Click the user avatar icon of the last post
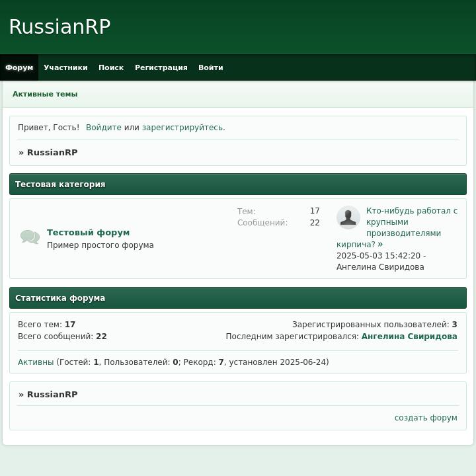The height and width of the screenshot is (476, 476). click(x=348, y=218)
